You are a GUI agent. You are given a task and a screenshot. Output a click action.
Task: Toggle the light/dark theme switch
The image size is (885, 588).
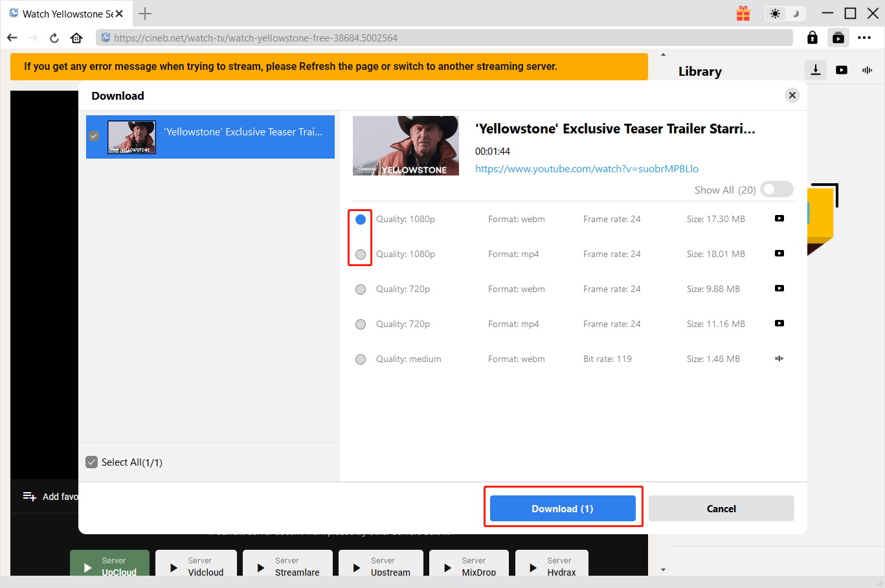click(785, 14)
